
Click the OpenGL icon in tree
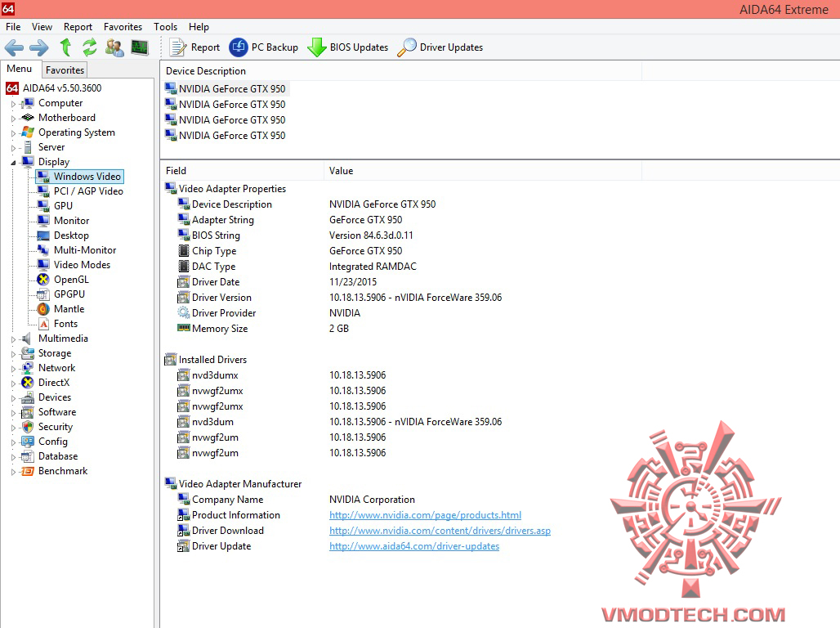tap(43, 280)
